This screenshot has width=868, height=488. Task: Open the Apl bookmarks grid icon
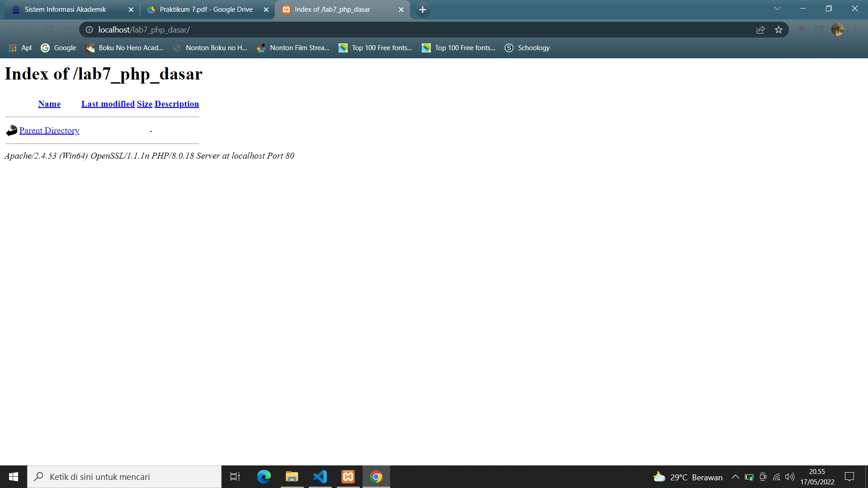tap(13, 47)
